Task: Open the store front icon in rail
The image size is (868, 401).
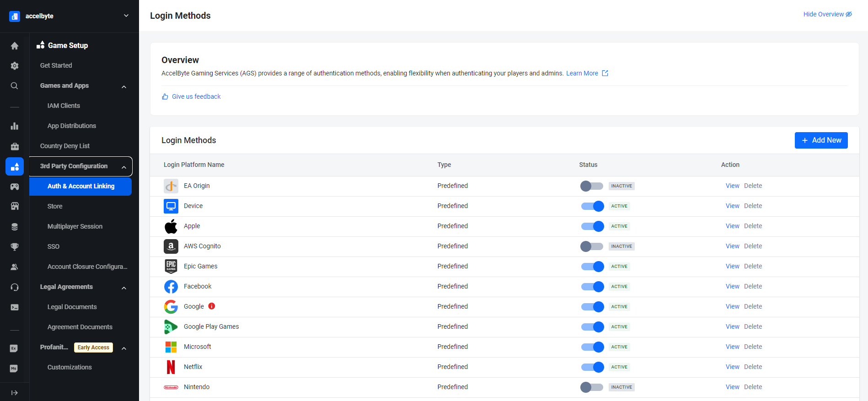Action: click(15, 206)
